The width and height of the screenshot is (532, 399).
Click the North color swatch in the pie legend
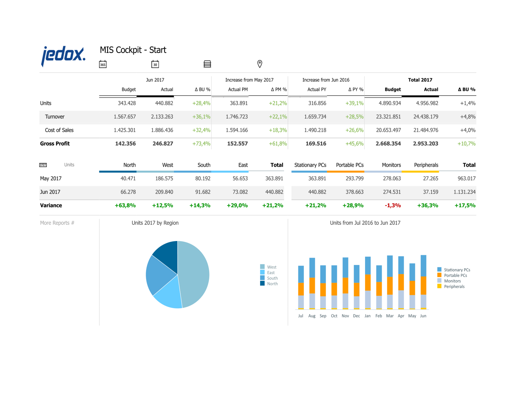[262, 283]
